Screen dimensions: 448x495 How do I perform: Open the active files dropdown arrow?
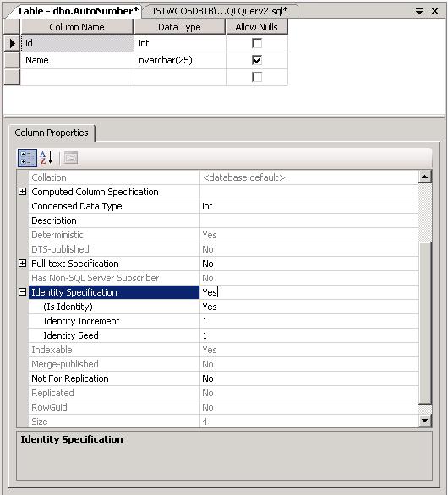click(419, 11)
